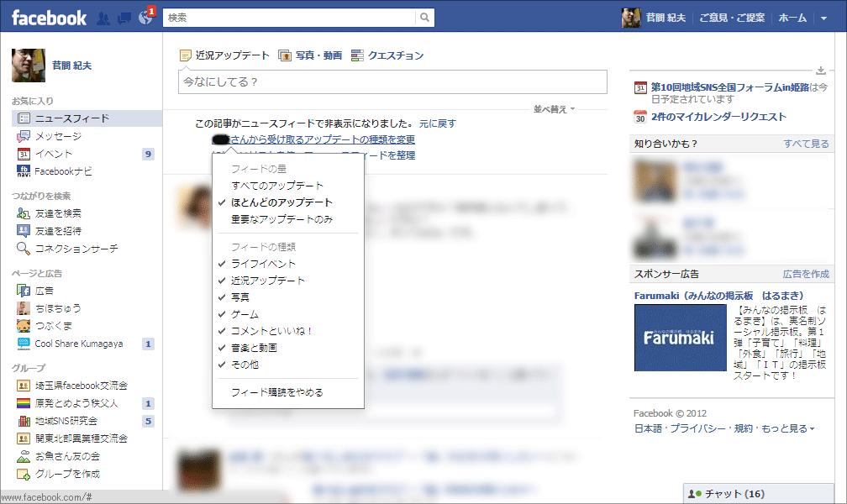Open messages icon in top bar
This screenshot has width=847, height=504.
point(124,18)
